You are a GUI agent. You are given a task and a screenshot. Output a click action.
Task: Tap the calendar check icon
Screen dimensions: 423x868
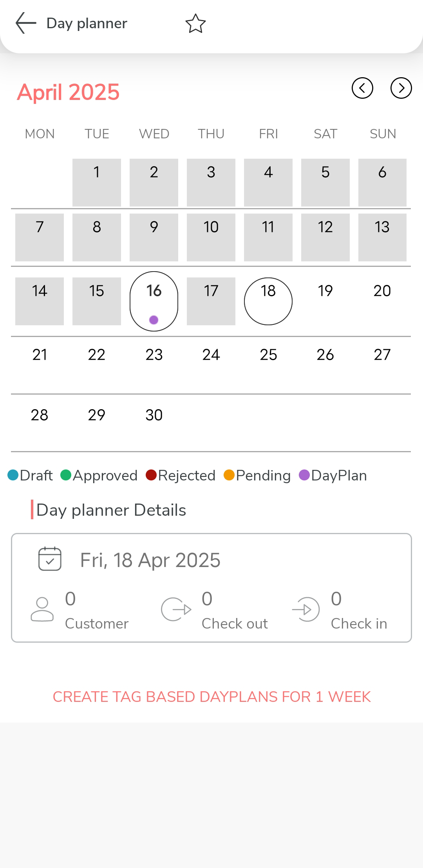click(x=50, y=559)
